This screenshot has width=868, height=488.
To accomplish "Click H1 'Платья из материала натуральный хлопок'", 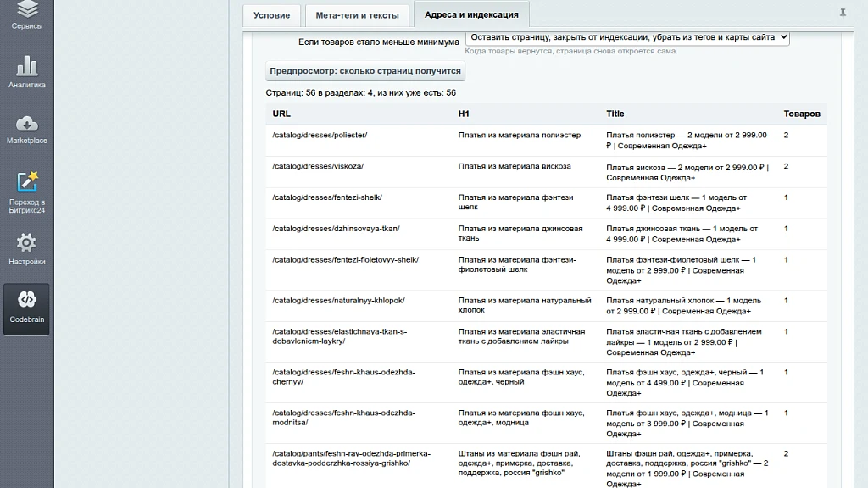I will pos(525,305).
